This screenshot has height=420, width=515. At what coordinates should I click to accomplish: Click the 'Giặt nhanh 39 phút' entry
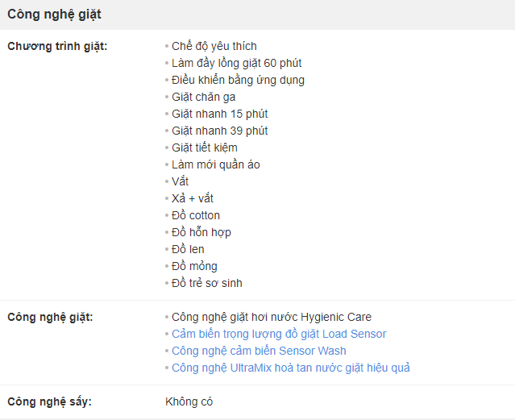pos(220,131)
